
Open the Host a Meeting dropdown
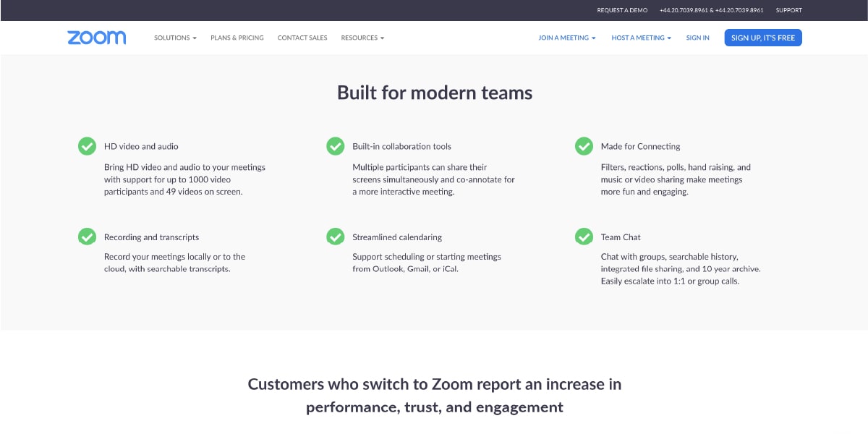641,38
